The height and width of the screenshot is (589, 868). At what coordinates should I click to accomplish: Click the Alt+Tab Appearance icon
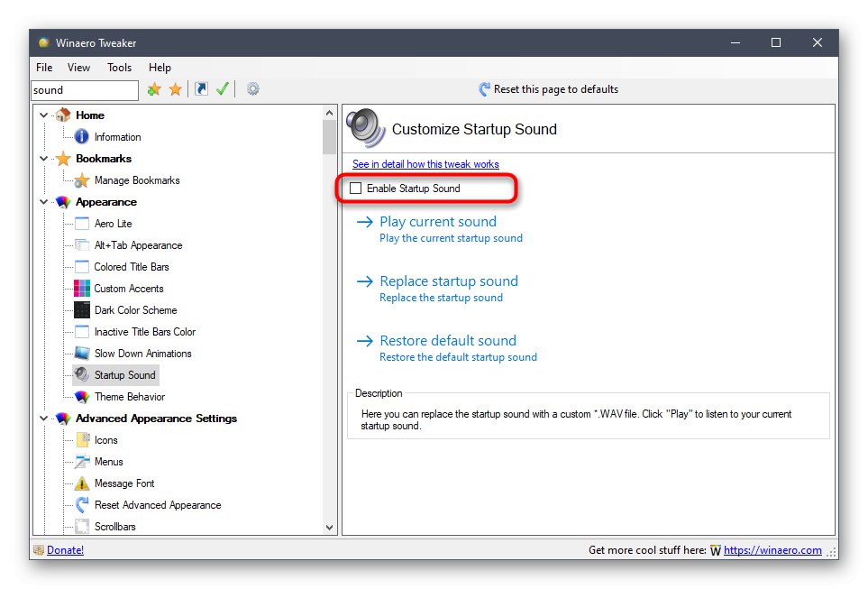[82, 245]
